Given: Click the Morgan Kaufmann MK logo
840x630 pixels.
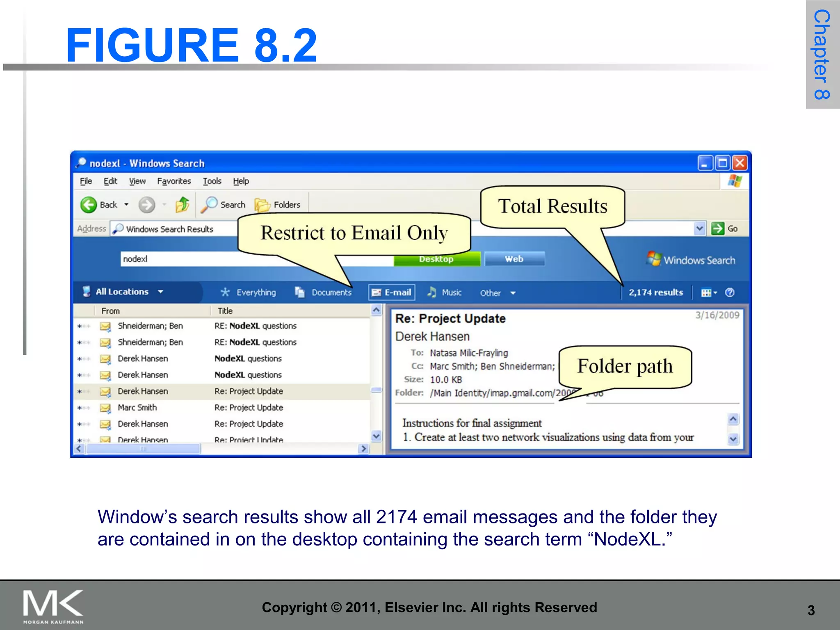Looking at the screenshot, I should [53, 607].
